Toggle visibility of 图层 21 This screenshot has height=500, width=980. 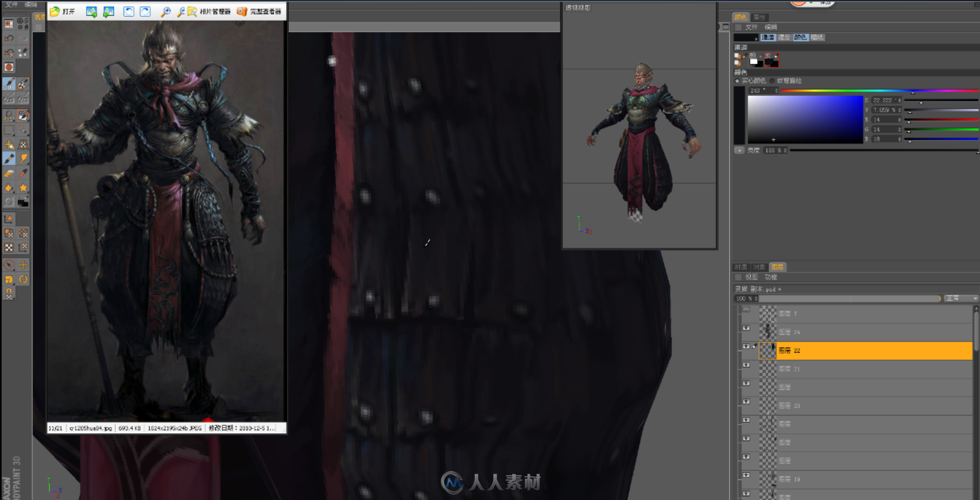click(746, 365)
